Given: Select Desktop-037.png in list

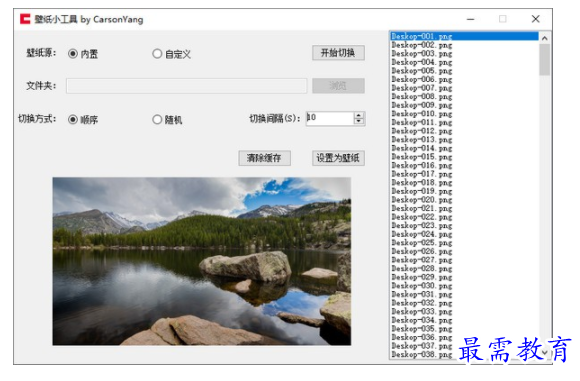Looking at the screenshot, I should click(x=422, y=346).
